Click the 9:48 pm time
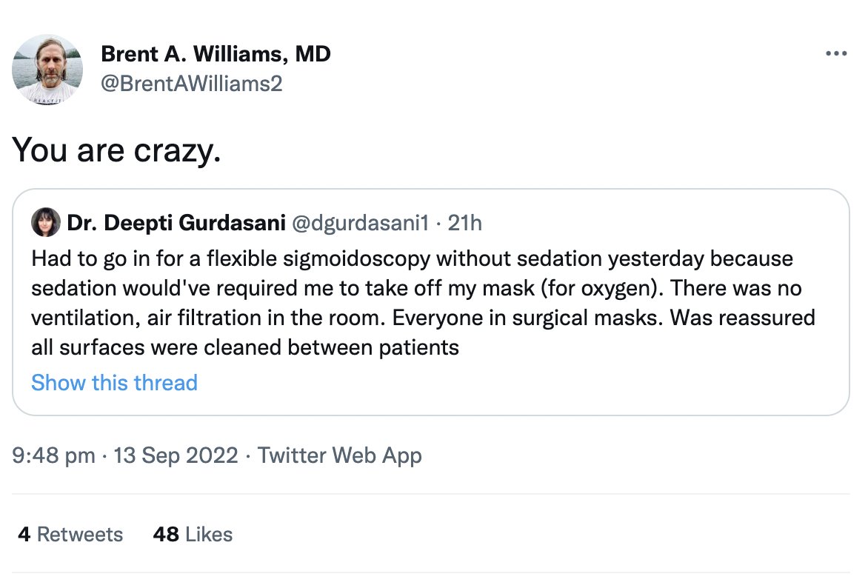 coord(53,455)
